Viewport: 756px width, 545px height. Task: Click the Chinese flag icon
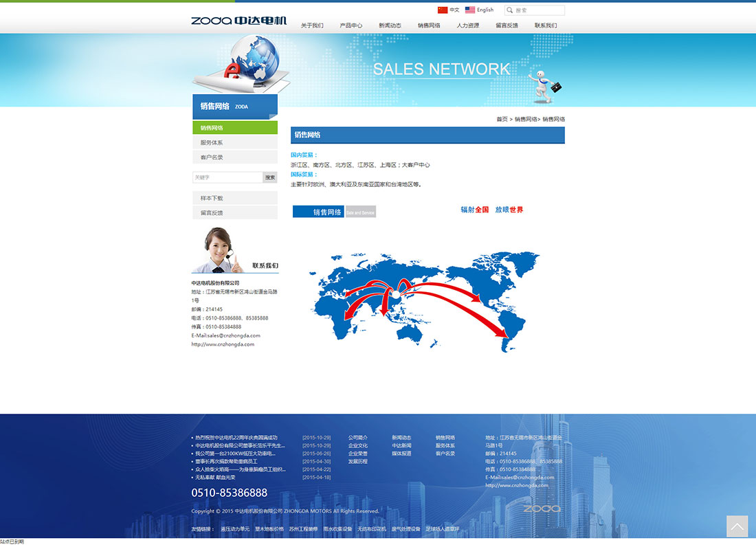coord(443,10)
